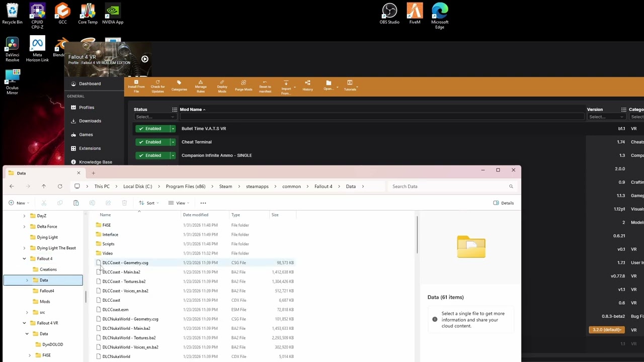Expand the Delta Force tree node
Image resolution: width=644 pixels, height=362 pixels.
click(24, 227)
